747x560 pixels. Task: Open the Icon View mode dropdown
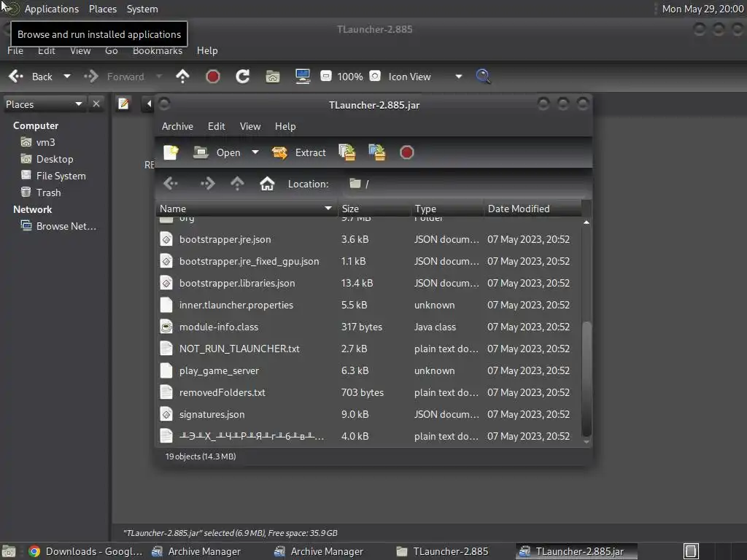(x=425, y=76)
